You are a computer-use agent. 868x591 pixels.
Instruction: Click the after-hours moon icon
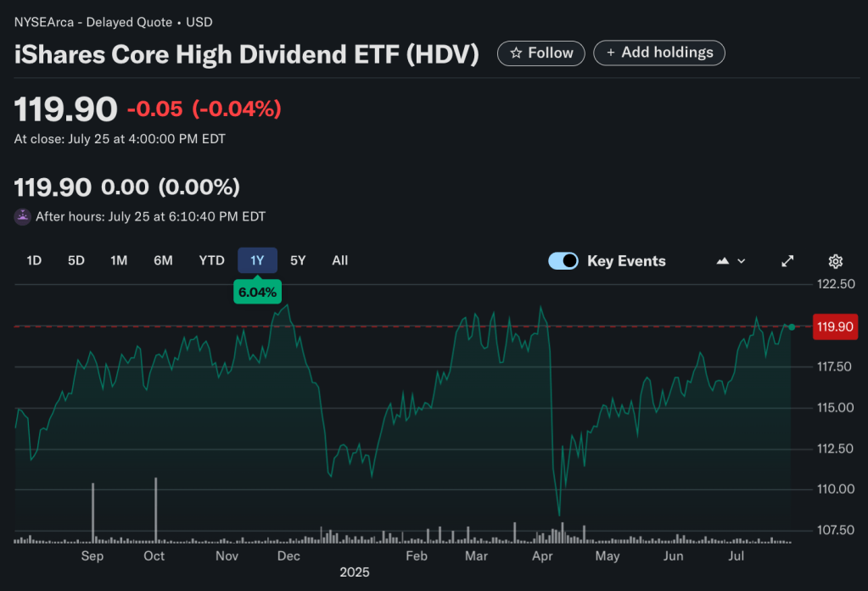click(x=21, y=216)
